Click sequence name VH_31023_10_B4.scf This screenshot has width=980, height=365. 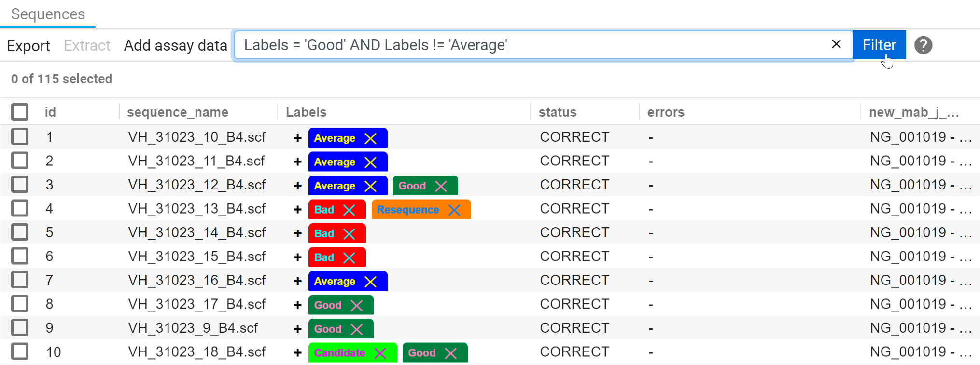pos(197,137)
